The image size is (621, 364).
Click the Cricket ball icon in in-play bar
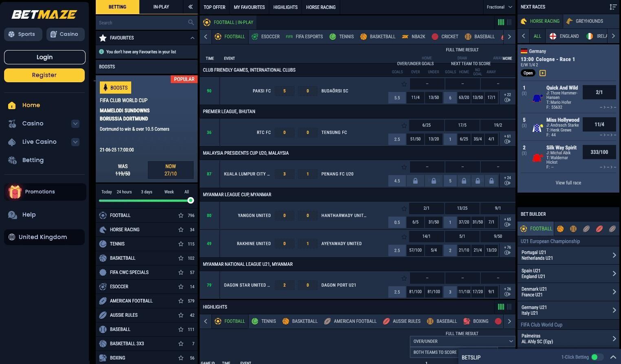435,37
